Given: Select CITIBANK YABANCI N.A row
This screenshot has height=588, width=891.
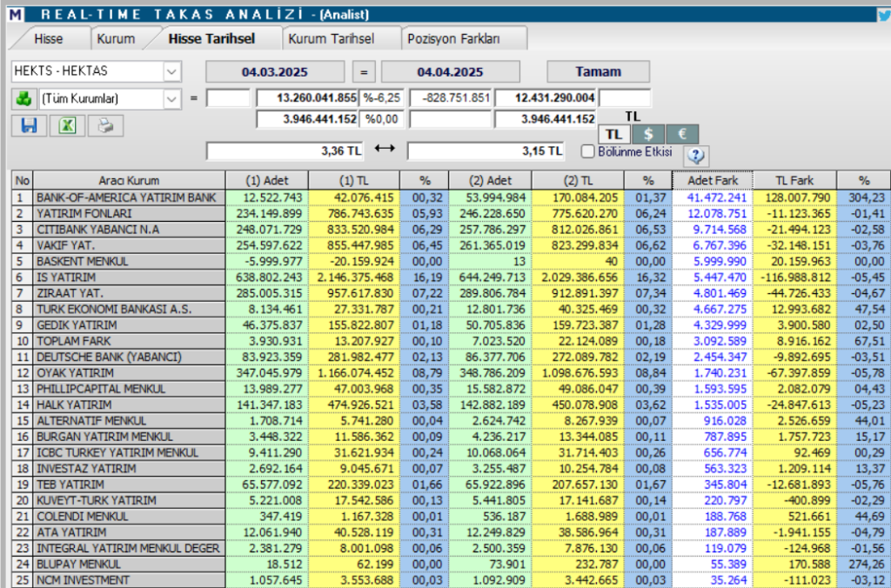Looking at the screenshot, I should 452,230.
